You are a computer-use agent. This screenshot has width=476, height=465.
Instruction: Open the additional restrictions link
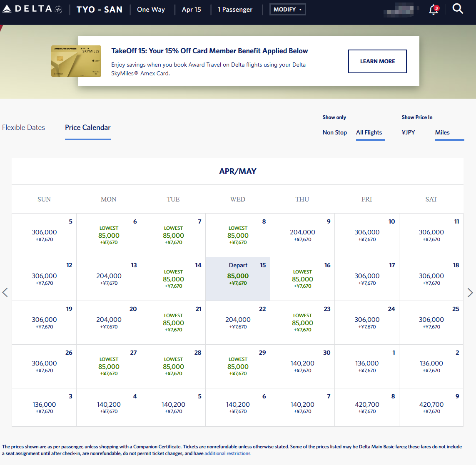point(227,453)
